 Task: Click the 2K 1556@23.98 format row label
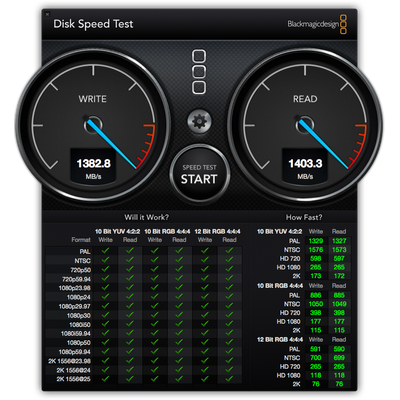69,361
